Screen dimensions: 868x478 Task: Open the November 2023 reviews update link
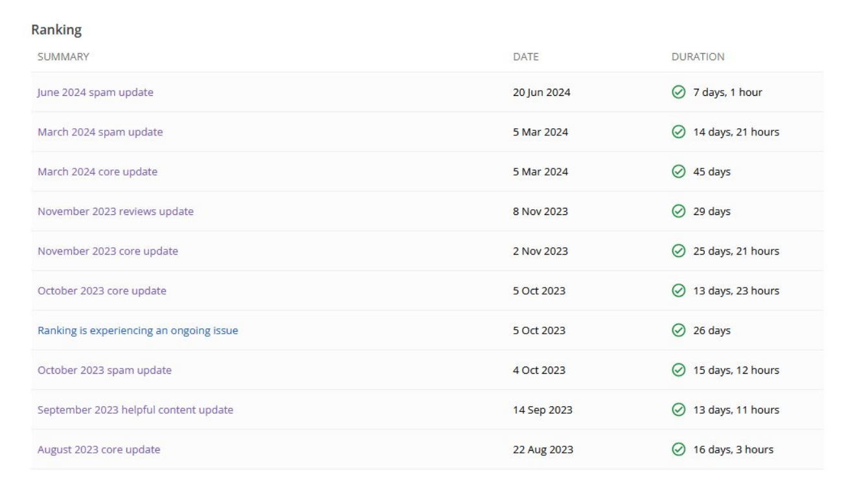coord(115,211)
